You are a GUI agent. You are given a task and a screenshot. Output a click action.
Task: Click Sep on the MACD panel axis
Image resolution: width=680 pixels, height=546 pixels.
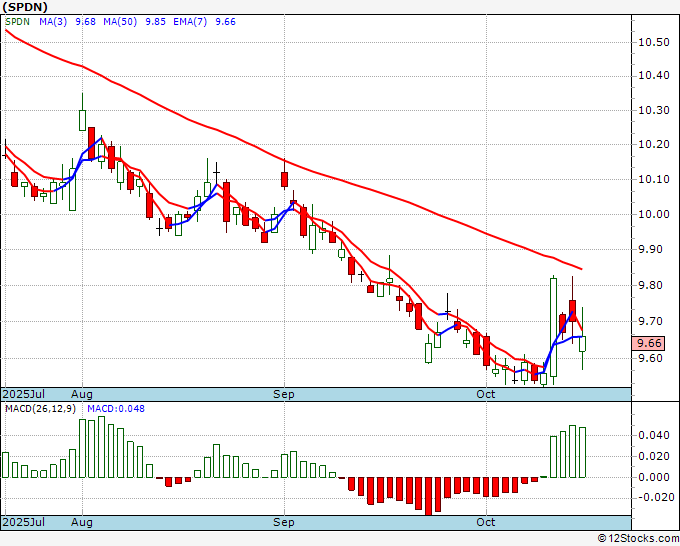click(x=284, y=522)
